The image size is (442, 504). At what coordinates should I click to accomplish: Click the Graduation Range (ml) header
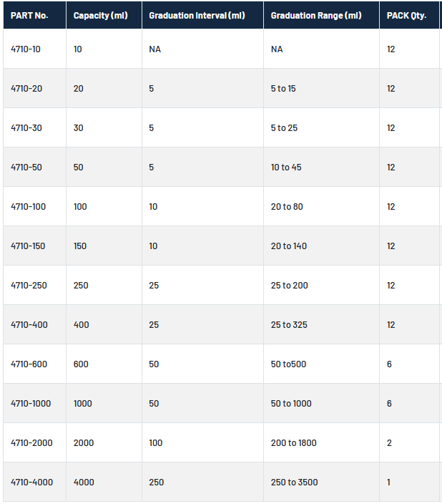pos(316,15)
